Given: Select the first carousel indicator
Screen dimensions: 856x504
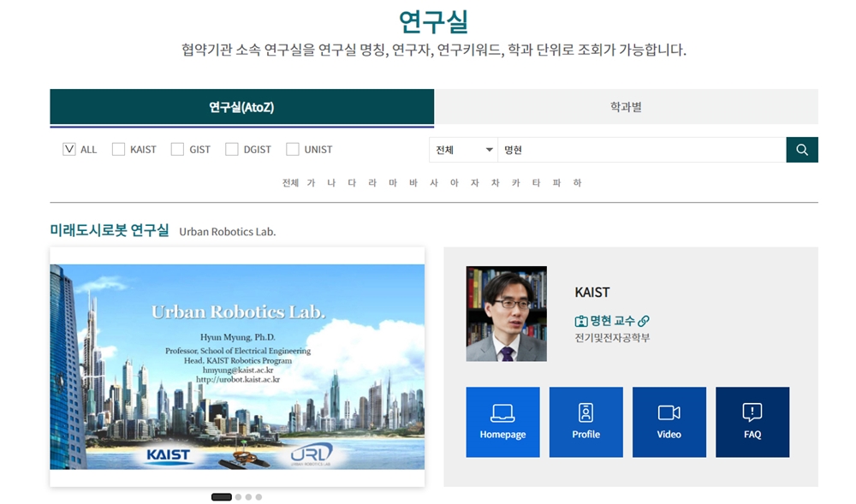Looking at the screenshot, I should coord(221,497).
